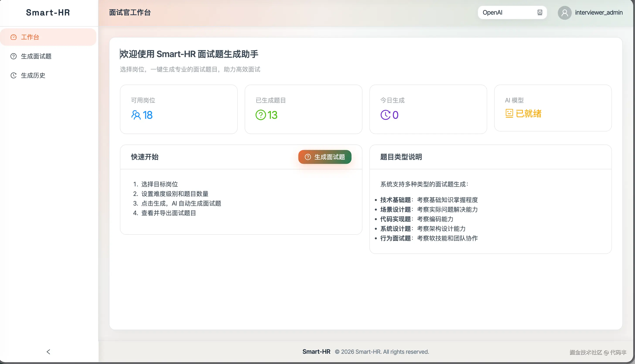635x364 pixels.
Task: Click the clock icon beside 生成历史
Action: (14, 75)
